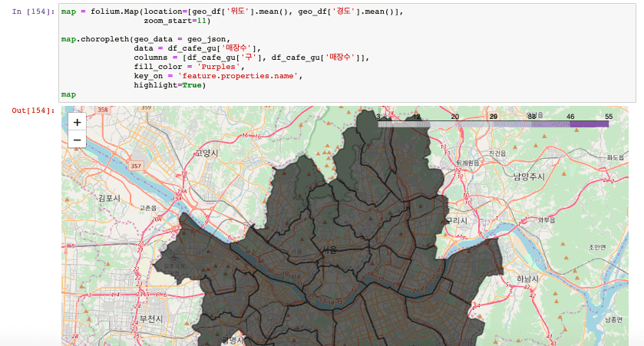Click the 부천시 map label
The height and width of the screenshot is (346, 644).
(x=151, y=318)
